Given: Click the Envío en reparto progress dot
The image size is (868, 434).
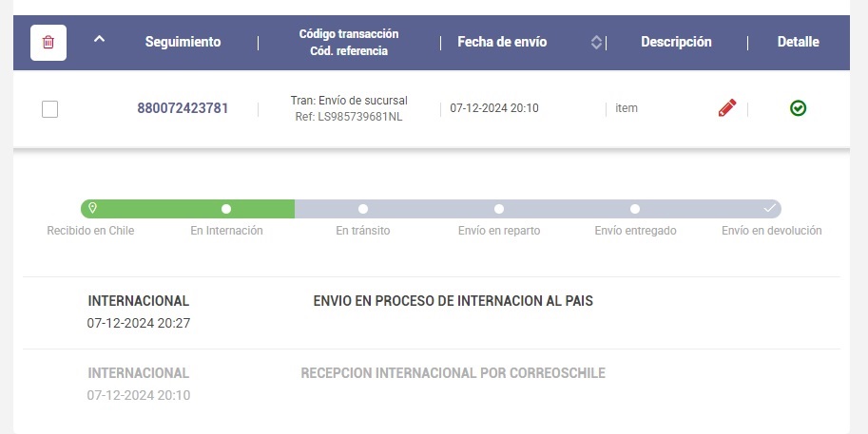Looking at the screenshot, I should tap(499, 209).
